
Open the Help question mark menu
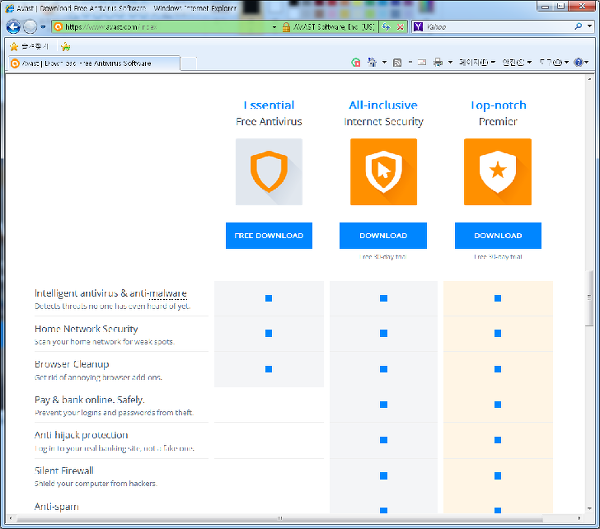point(581,62)
